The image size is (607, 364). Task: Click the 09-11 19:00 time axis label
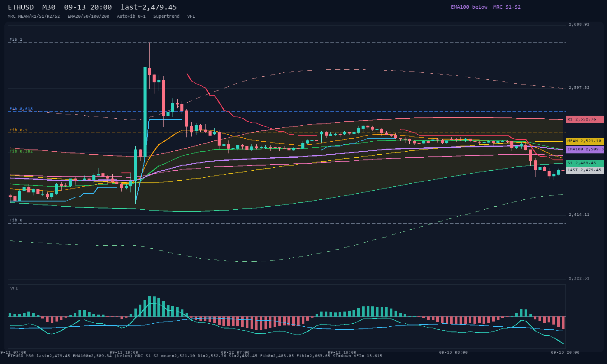pyautogui.click(x=124, y=352)
